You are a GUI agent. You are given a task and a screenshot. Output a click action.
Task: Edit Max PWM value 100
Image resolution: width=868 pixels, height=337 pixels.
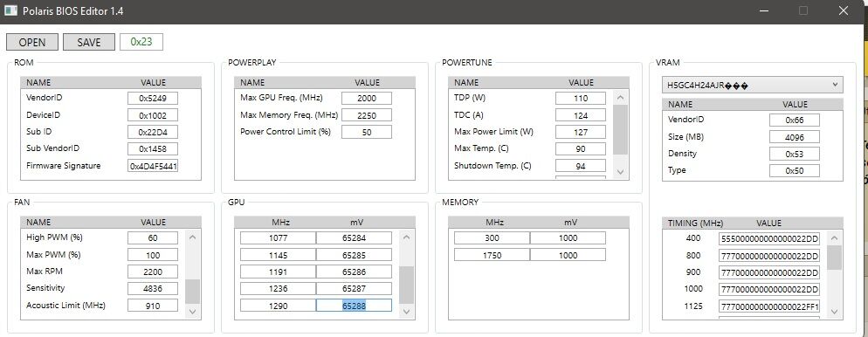tap(153, 255)
